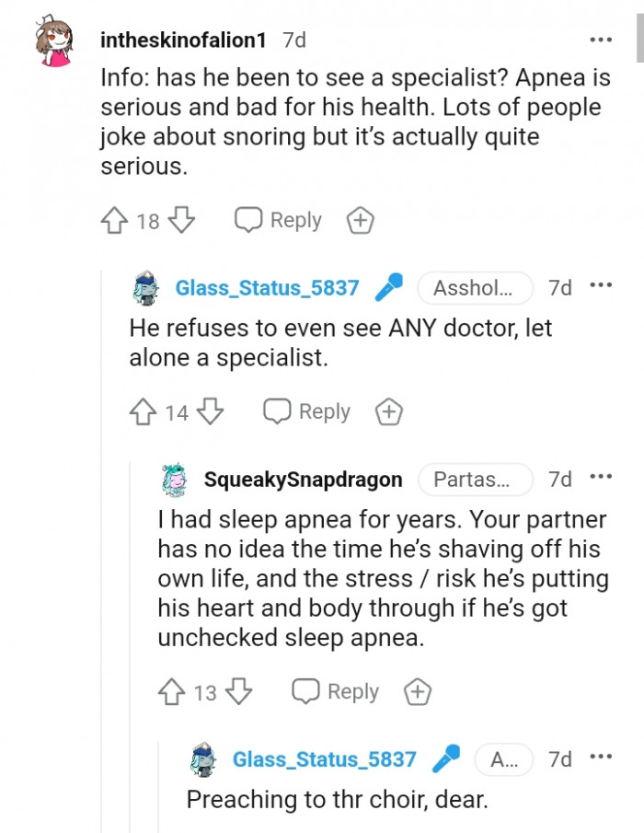Open the overflow menu on the top comment

pyautogui.click(x=601, y=39)
